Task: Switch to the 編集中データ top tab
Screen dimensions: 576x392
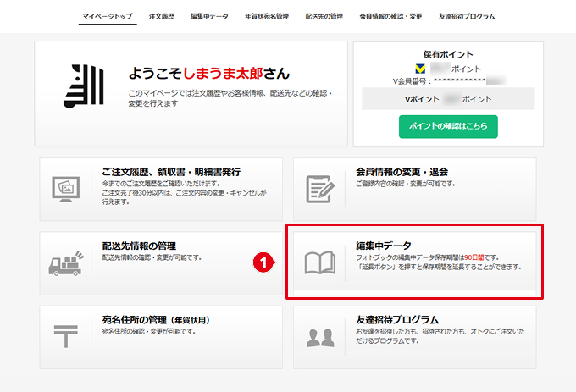Action: click(209, 17)
